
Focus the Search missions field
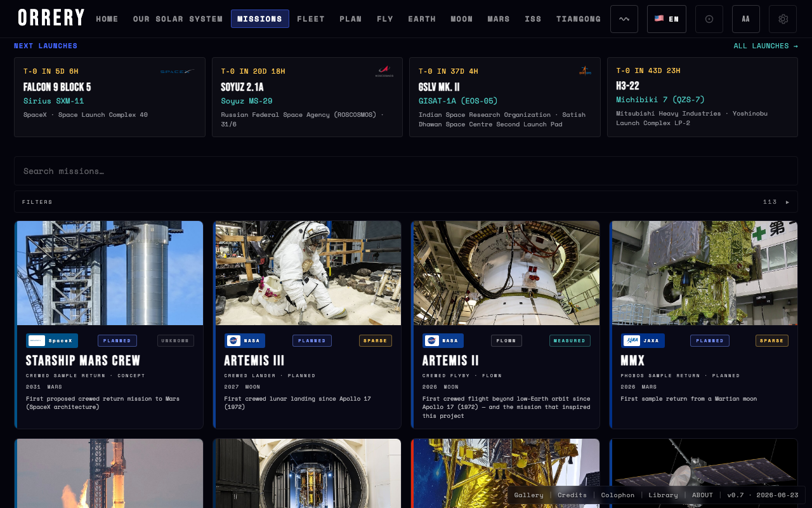pos(406,171)
